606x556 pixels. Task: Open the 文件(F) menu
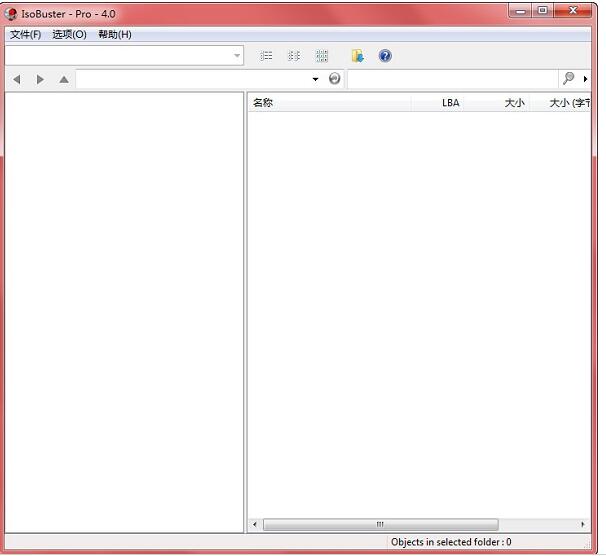pyautogui.click(x=26, y=34)
